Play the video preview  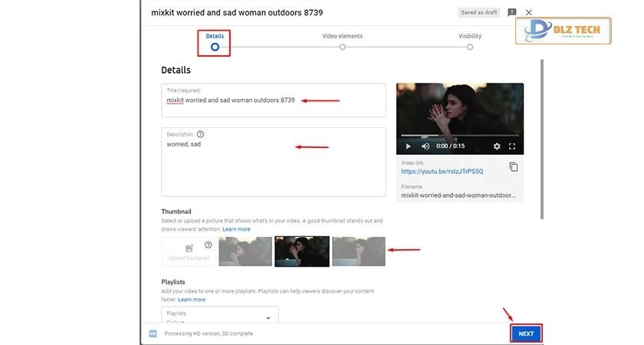(408, 146)
